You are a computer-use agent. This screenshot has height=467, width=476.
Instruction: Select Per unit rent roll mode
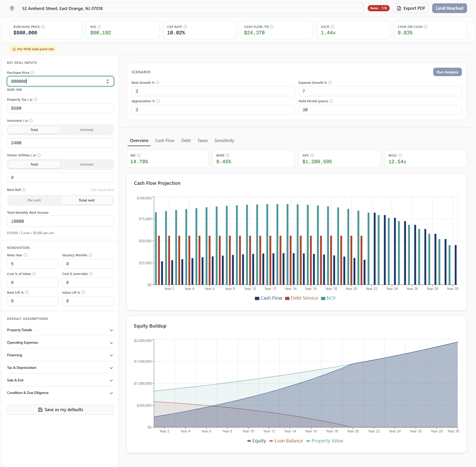34,200
